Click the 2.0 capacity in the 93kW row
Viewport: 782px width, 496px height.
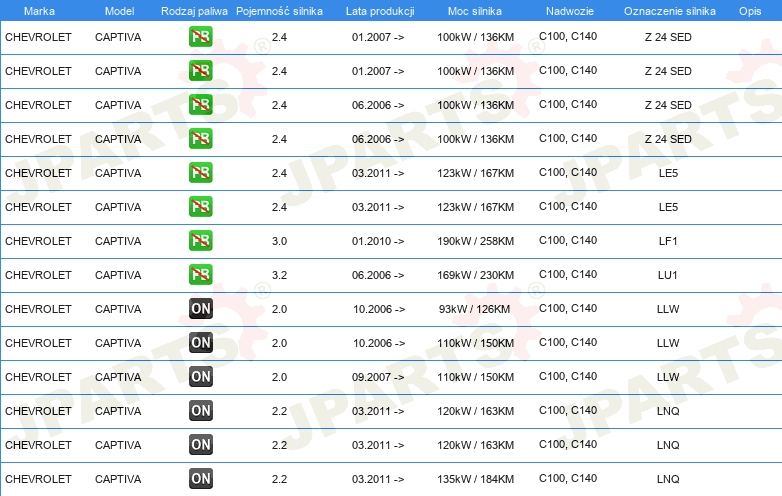click(x=279, y=309)
